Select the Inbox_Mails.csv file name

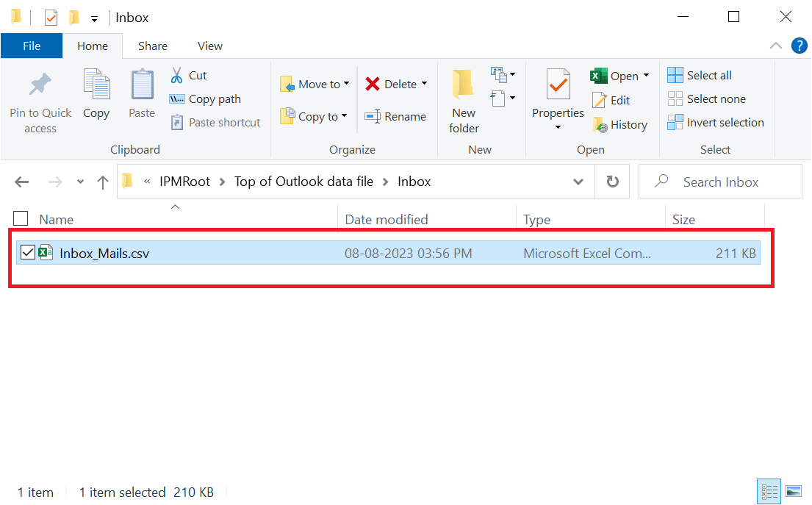(x=104, y=254)
